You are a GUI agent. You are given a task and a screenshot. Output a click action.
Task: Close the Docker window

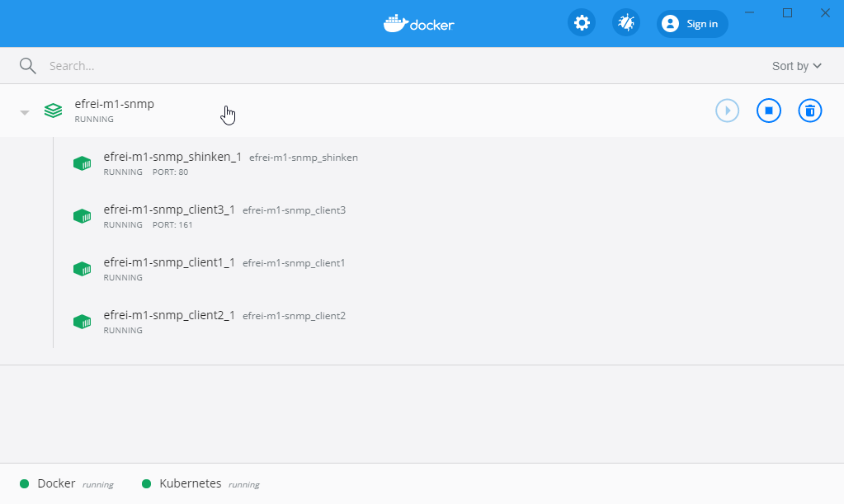pyautogui.click(x=825, y=12)
